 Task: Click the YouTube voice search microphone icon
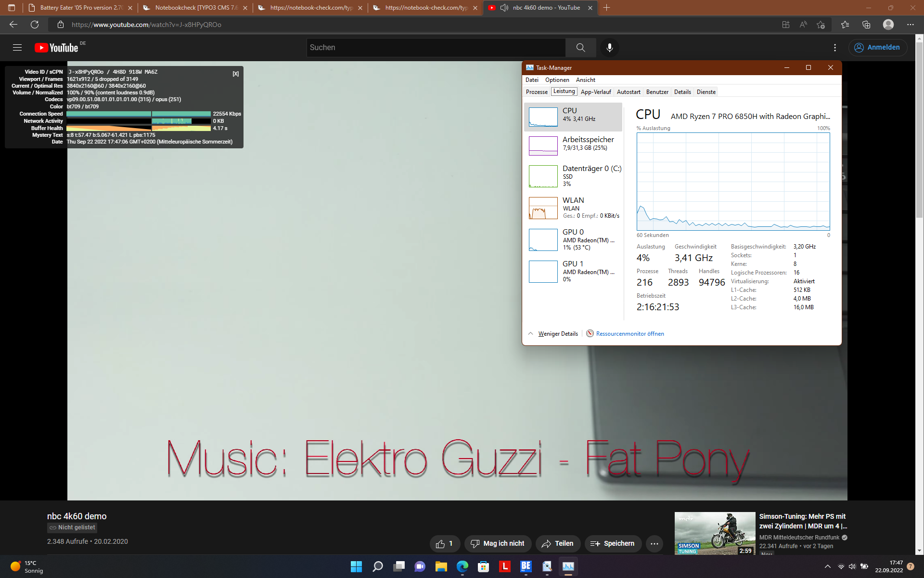[x=609, y=47]
